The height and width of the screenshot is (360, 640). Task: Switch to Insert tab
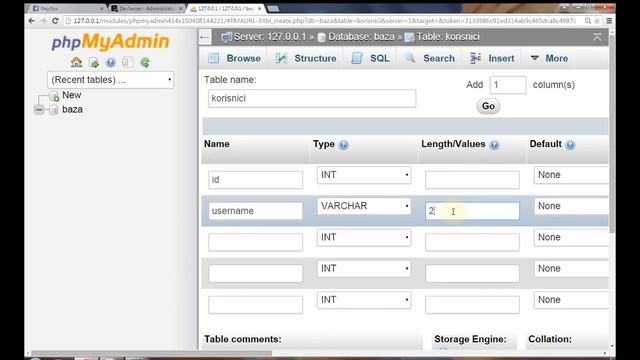pos(492,58)
